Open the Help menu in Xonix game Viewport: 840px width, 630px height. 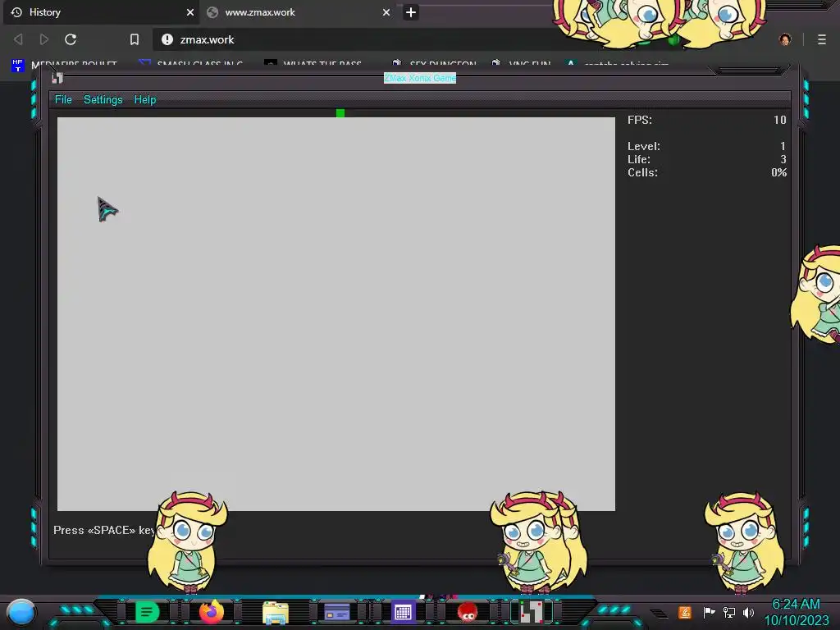point(144,99)
